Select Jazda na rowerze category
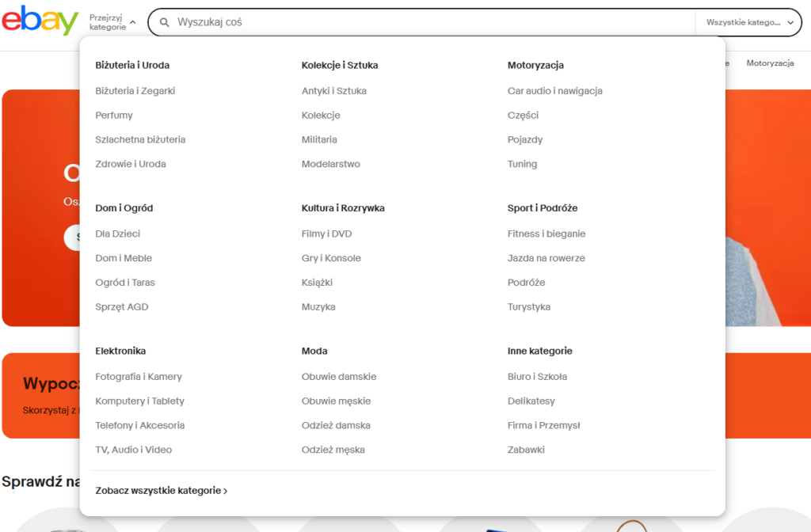The image size is (811, 532). (546, 258)
